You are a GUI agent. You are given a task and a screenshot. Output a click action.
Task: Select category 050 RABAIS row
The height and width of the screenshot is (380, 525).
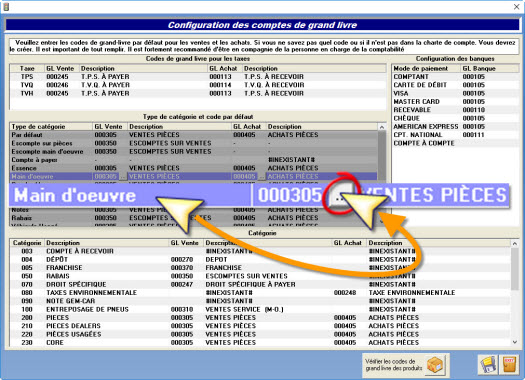(x=260, y=276)
